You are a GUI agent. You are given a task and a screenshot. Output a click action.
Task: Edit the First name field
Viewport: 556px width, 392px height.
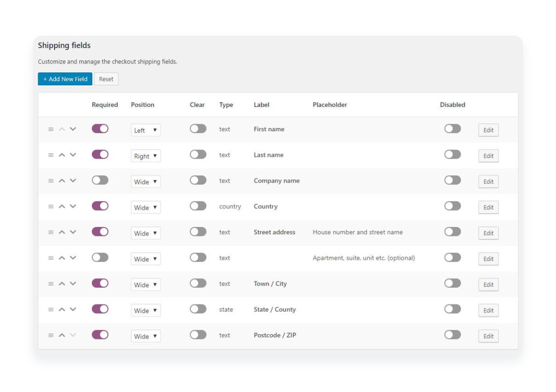(x=488, y=130)
